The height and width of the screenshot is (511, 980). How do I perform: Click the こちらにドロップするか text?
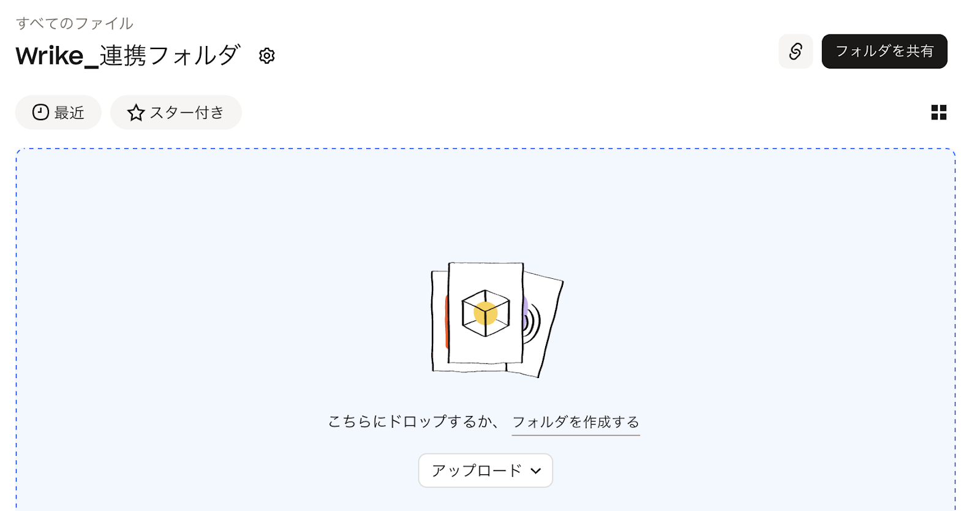(x=413, y=422)
